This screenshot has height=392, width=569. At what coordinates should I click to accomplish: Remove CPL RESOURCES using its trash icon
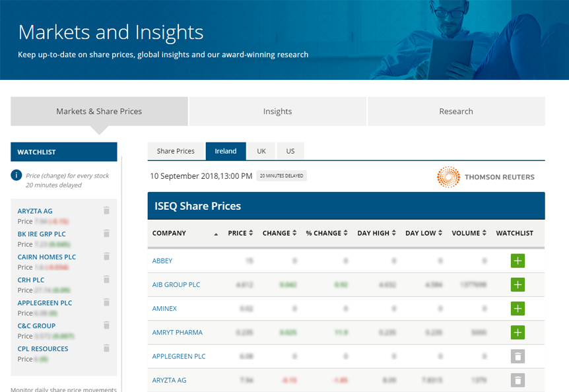(106, 348)
